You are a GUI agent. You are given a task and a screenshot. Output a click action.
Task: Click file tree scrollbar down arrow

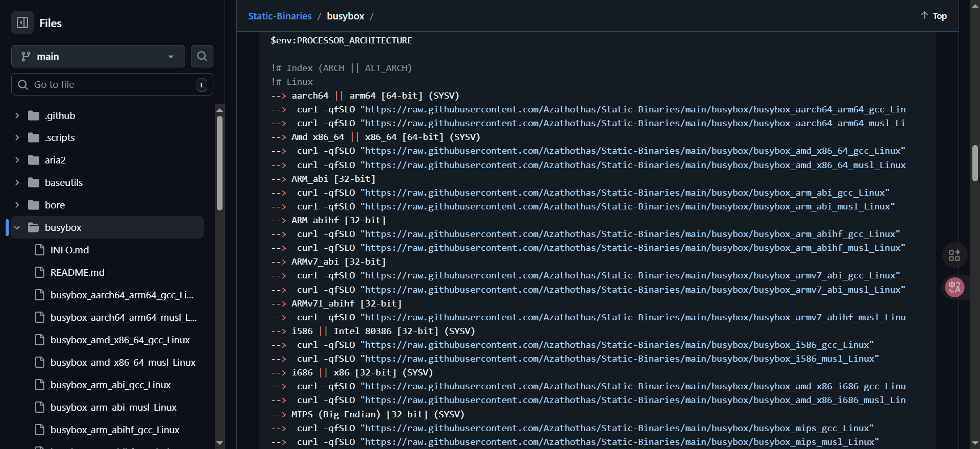tap(219, 443)
